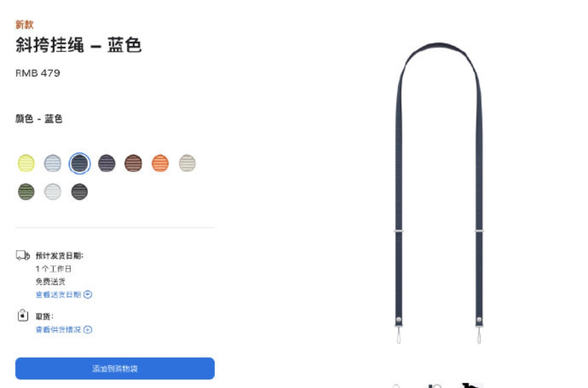Expand plus icon beside 查看供货情况
Image resolution: width=588 pixels, height=388 pixels.
[x=88, y=329]
